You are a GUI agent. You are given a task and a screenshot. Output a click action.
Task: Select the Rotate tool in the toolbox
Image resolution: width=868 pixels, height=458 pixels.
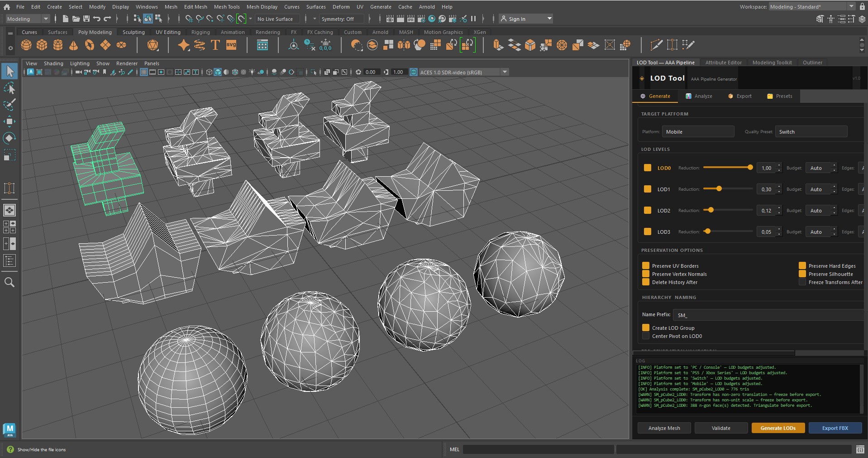[x=10, y=138]
